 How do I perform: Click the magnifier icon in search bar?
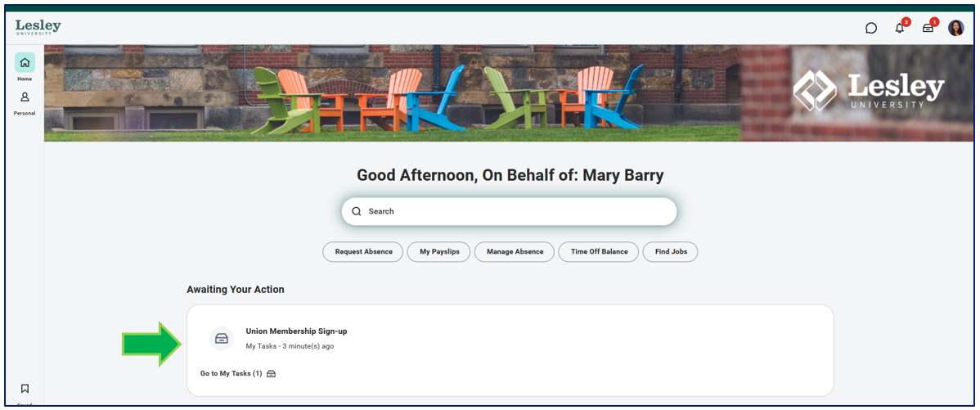[357, 211]
